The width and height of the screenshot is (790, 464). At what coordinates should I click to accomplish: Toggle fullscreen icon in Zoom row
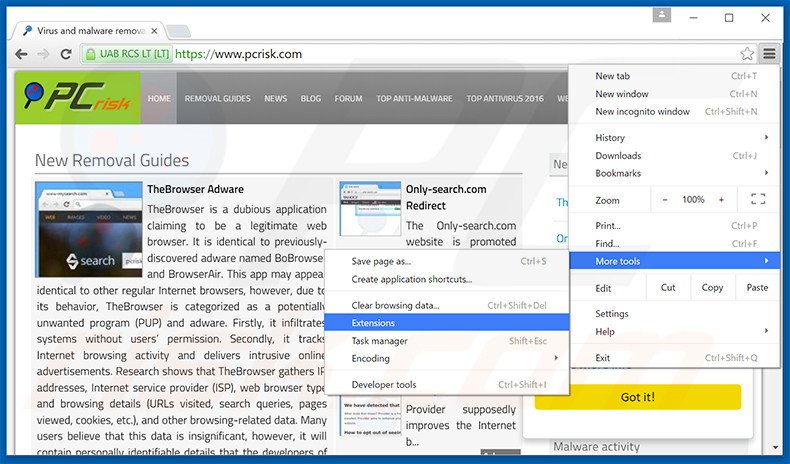pos(758,200)
